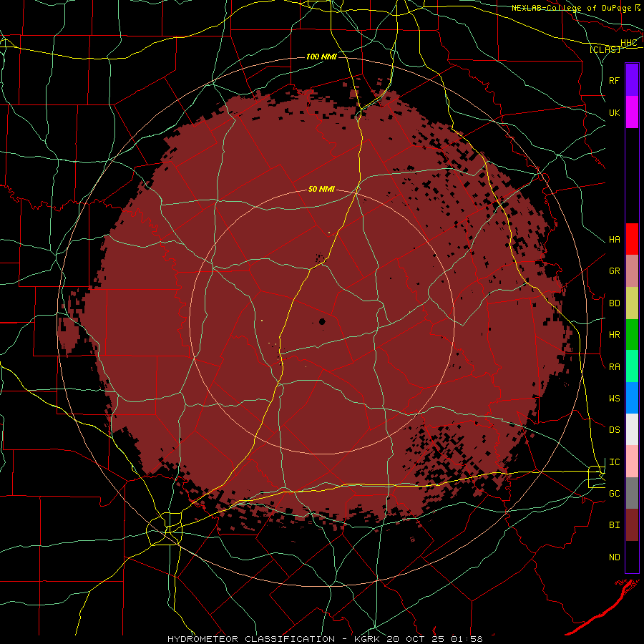This screenshot has width=644, height=644.
Task: Click the RA legend label
Action: (615, 367)
